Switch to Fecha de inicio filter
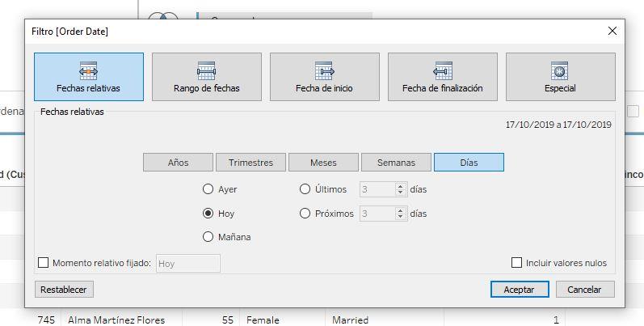 (x=324, y=77)
